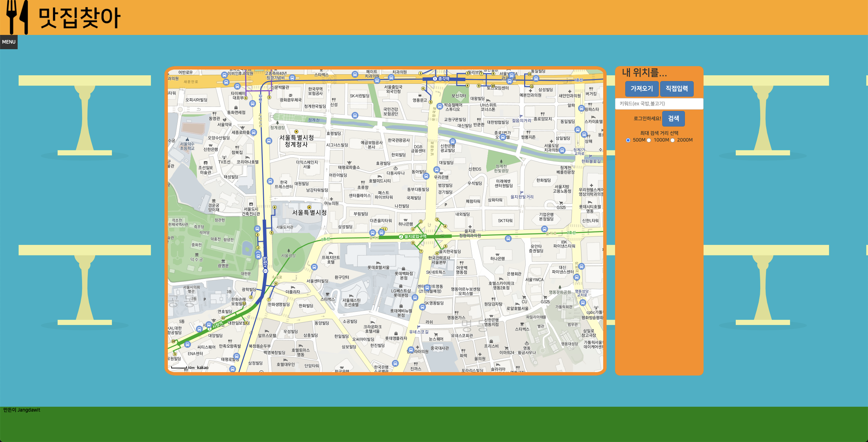The height and width of the screenshot is (442, 868).
Task: Click the 가져오기 location button
Action: click(x=642, y=89)
